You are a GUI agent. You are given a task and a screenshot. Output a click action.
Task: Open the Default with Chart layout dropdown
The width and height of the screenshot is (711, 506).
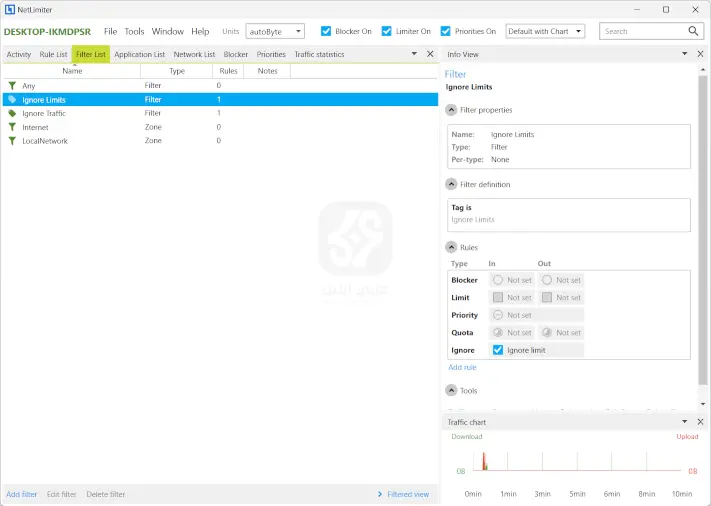pyautogui.click(x=545, y=31)
